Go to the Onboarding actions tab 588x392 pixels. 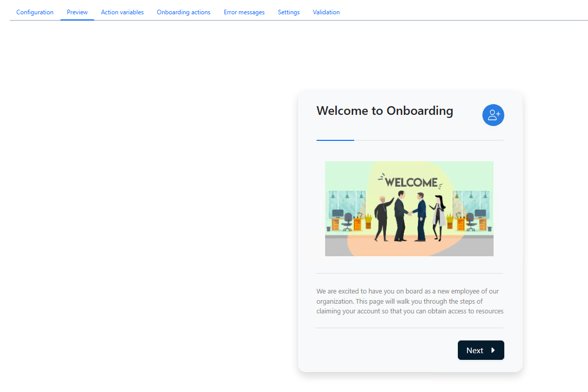point(183,12)
